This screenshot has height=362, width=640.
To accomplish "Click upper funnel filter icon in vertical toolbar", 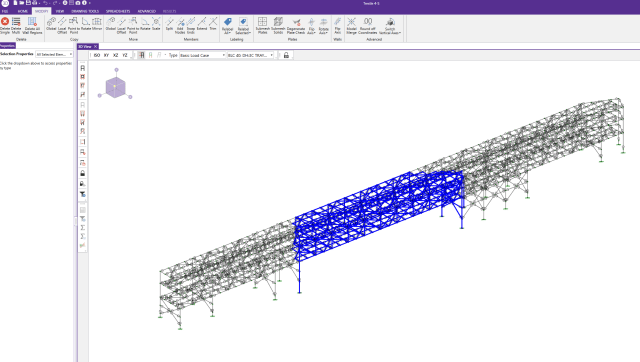I will 82,194.
